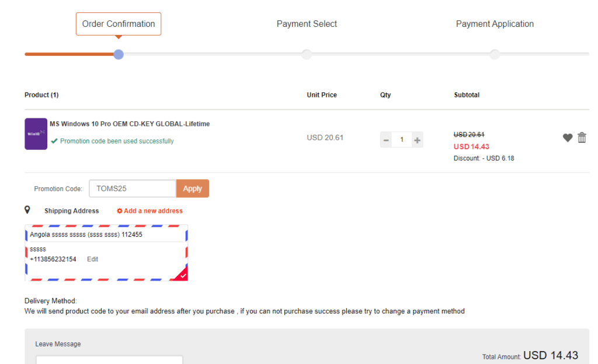Image resolution: width=598 pixels, height=364 pixels.
Task: Click the location pin icon by Shipping Address
Action: pos(27,210)
